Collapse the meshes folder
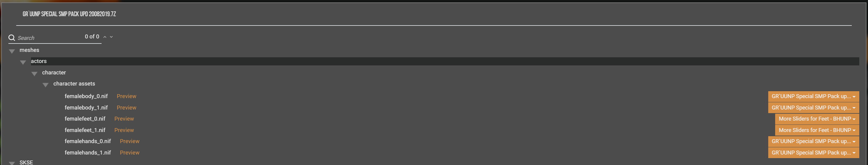 12,51
